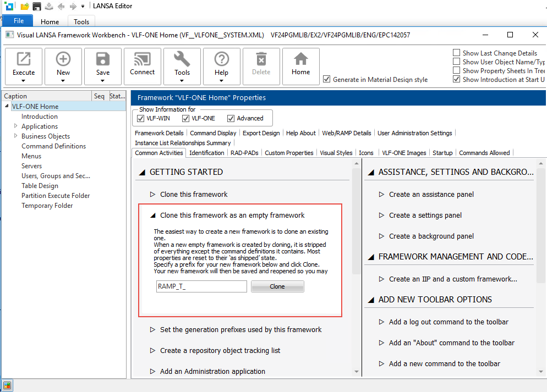Select Command Definitions in the tree
Viewport: 547px width, 392px height.
coord(54,146)
